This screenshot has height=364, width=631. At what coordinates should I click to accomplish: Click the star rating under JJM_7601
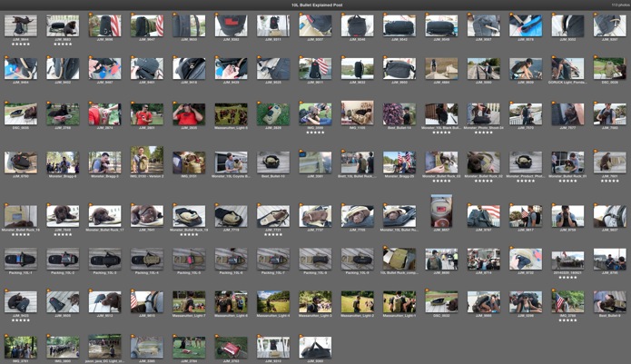tap(610, 181)
